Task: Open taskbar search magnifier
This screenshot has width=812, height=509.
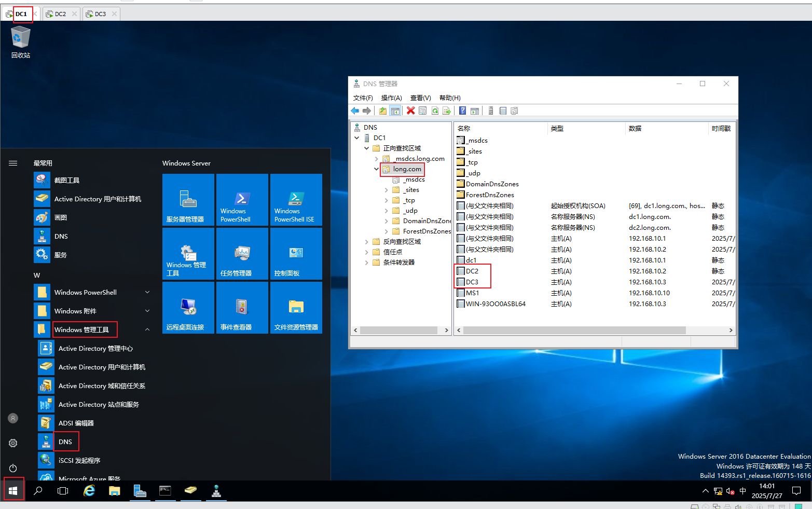Action: point(38,490)
